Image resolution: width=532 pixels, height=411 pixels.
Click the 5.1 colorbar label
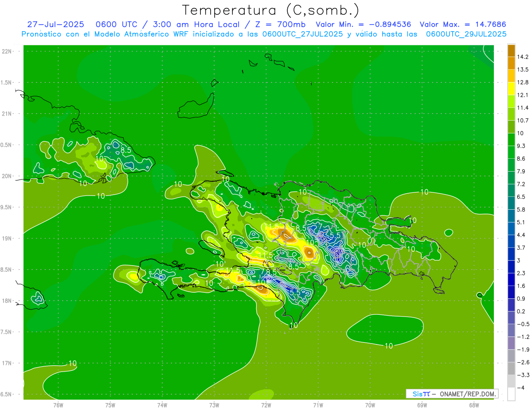click(x=521, y=222)
